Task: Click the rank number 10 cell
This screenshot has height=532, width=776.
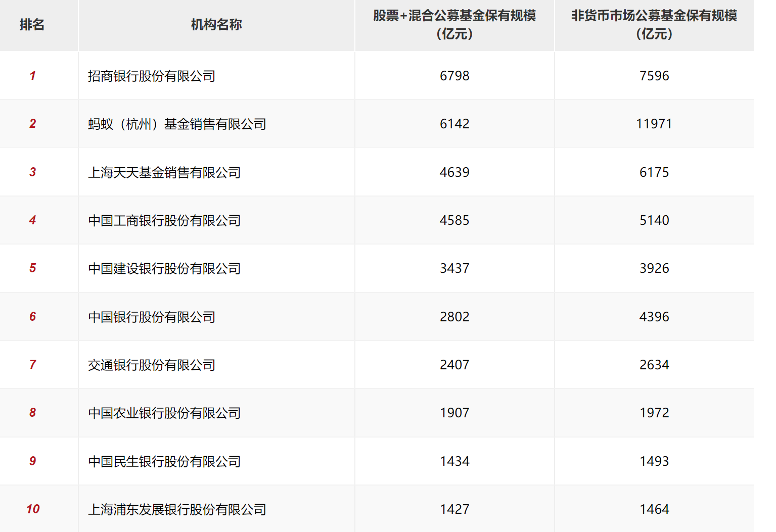Action: pos(33,509)
